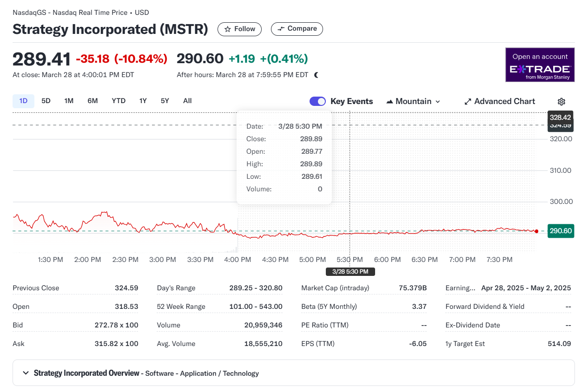Show the All time range
The height and width of the screenshot is (392, 581).
click(187, 101)
